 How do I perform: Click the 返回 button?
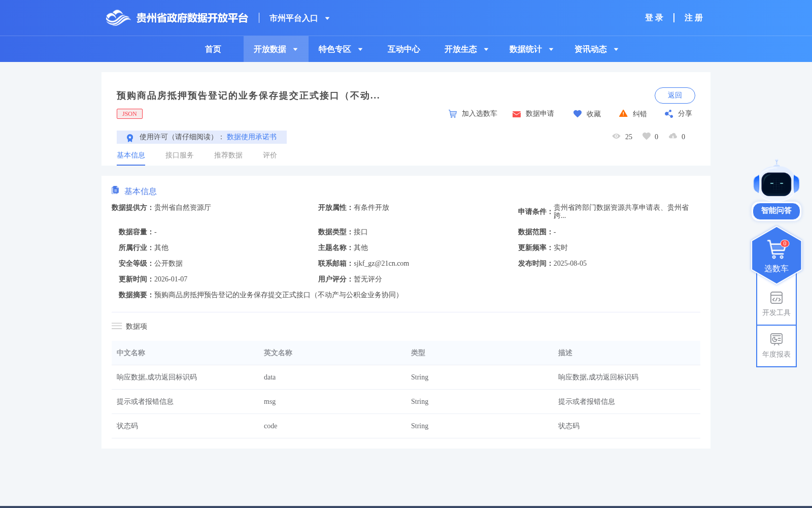coord(675,96)
